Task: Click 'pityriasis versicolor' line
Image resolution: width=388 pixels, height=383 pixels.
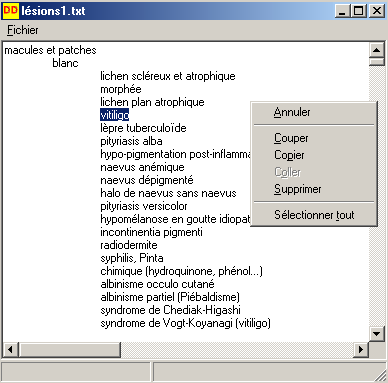Action: coord(144,206)
